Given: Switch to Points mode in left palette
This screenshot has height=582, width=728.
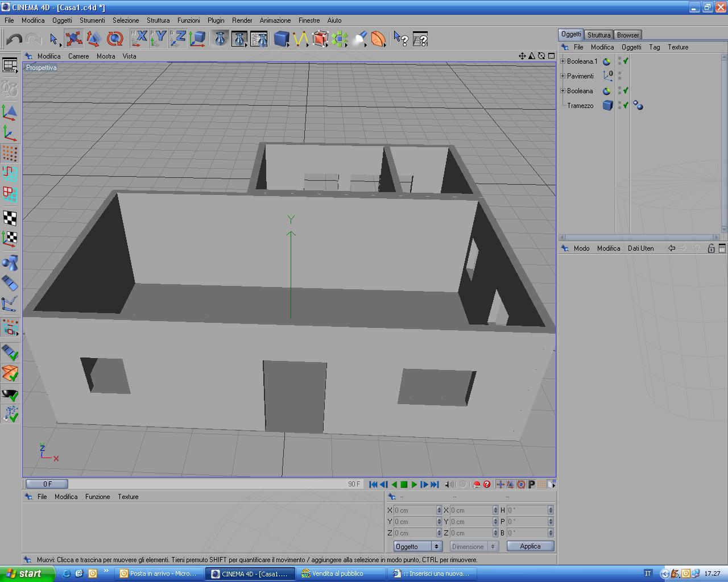Looking at the screenshot, I should pos(10,153).
